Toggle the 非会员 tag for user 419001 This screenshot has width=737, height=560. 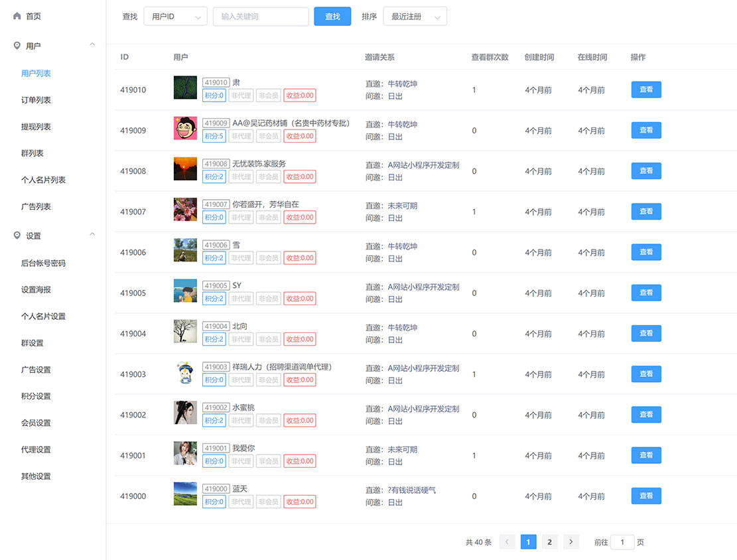tap(268, 460)
